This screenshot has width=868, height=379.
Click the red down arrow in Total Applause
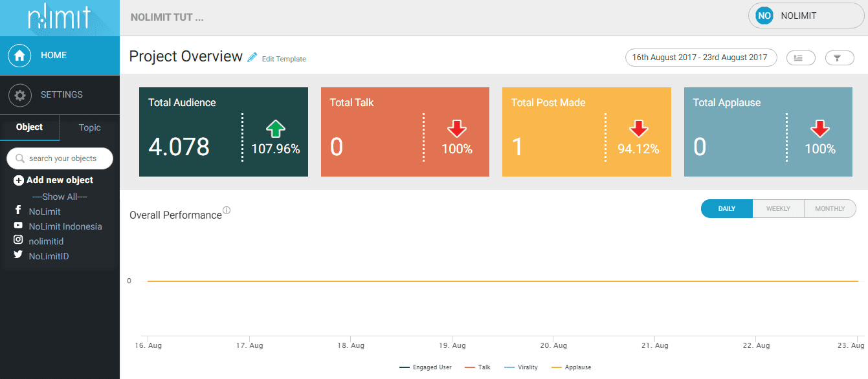[x=820, y=129]
